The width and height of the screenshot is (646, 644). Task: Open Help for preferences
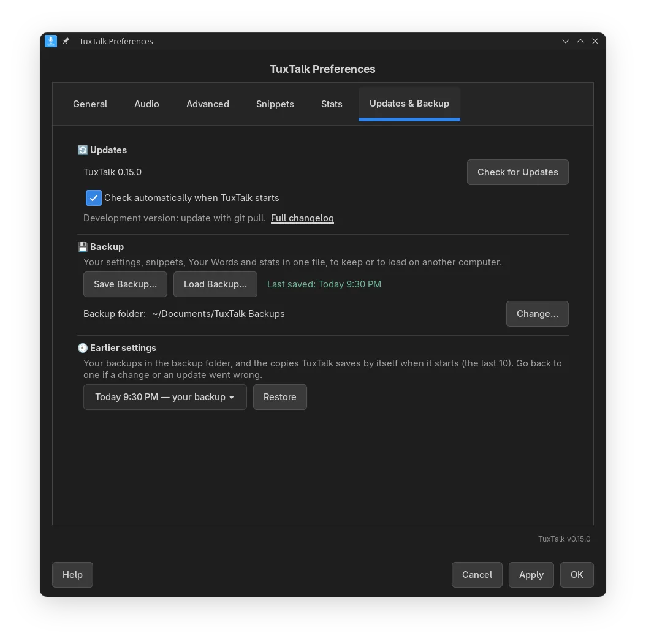72,574
